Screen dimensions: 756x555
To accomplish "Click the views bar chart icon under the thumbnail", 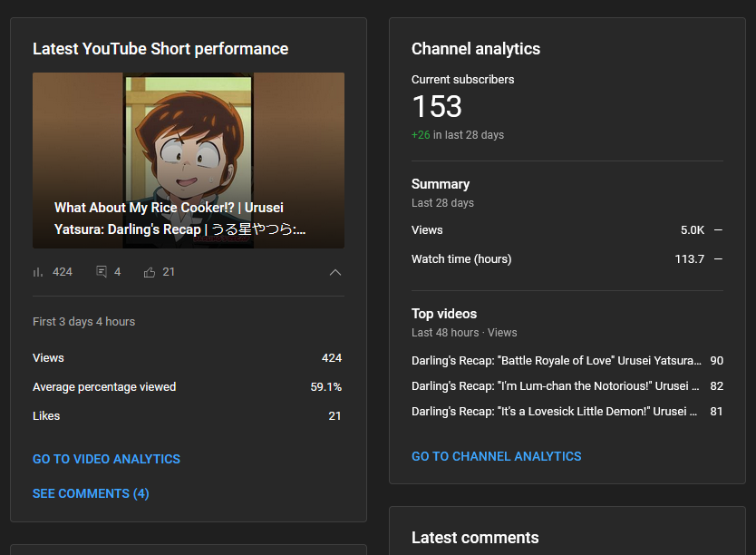I will 38,272.
